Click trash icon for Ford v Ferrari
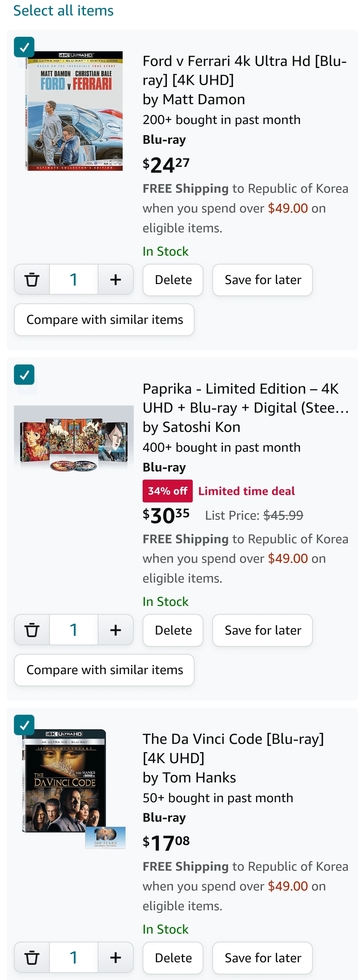 32,280
